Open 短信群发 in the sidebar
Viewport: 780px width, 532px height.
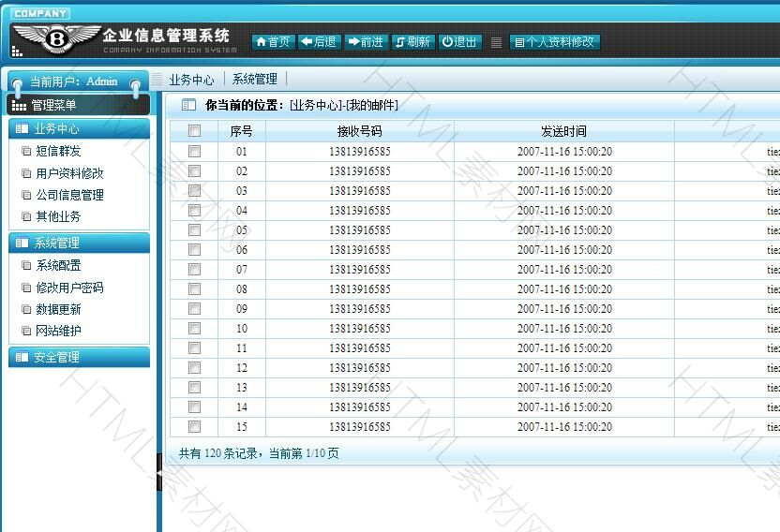58,152
